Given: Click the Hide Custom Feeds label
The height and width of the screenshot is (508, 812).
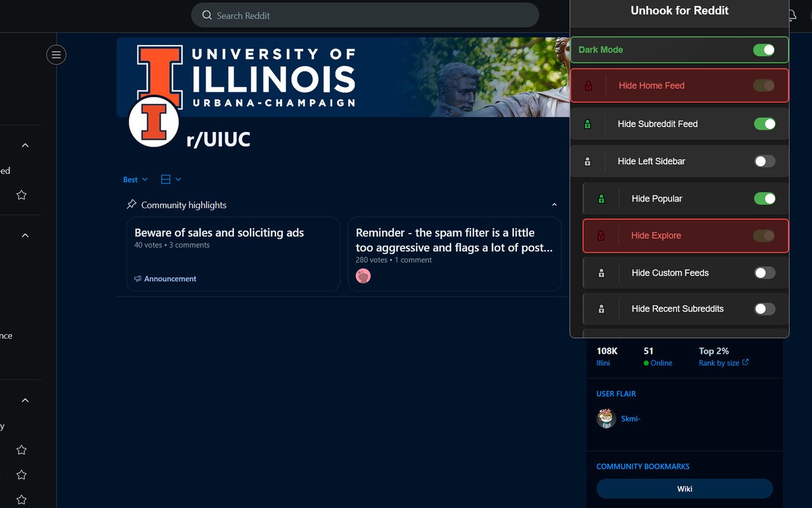Looking at the screenshot, I should coord(670,273).
